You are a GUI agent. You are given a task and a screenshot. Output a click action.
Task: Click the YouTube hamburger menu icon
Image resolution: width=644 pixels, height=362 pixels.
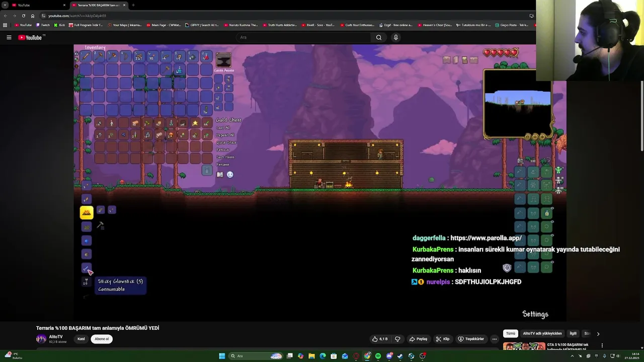coord(9,37)
